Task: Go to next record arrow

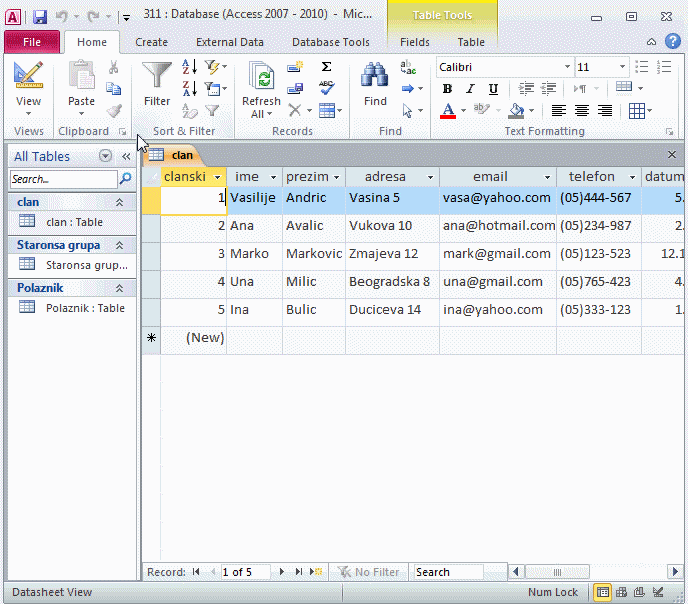Action: 283,572
